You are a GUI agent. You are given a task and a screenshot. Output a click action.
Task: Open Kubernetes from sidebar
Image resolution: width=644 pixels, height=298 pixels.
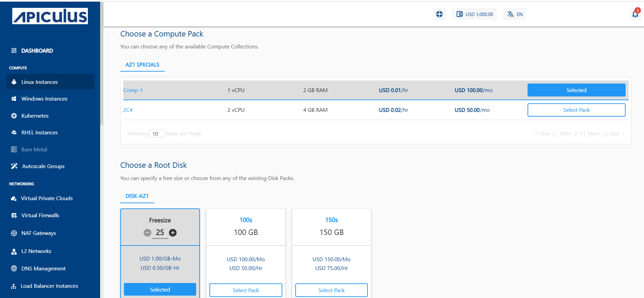pyautogui.click(x=35, y=116)
